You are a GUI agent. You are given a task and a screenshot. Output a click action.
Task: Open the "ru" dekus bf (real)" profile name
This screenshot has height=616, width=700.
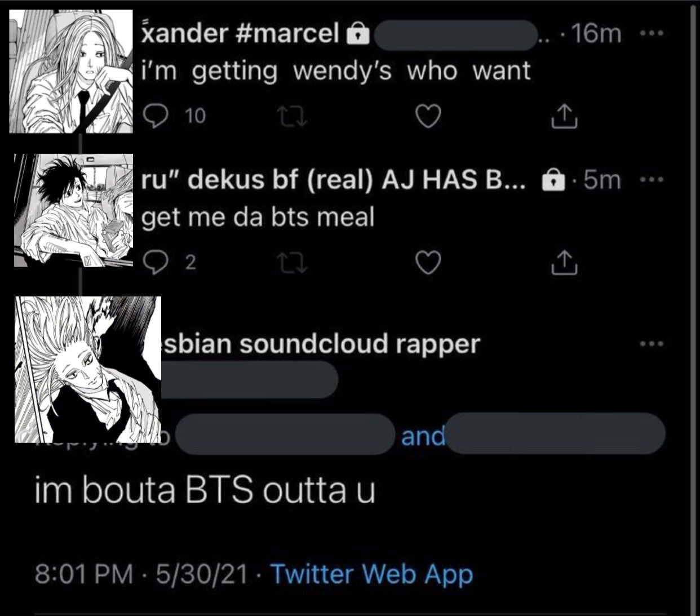[335, 180]
